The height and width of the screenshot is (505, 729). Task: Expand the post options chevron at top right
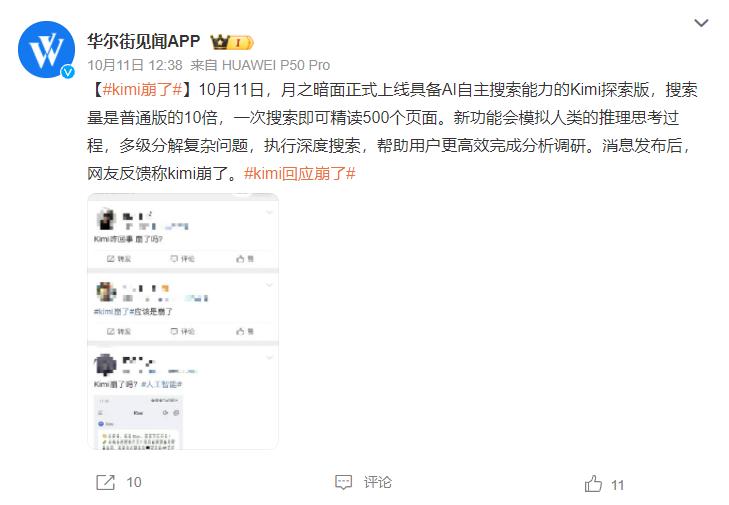click(701, 23)
